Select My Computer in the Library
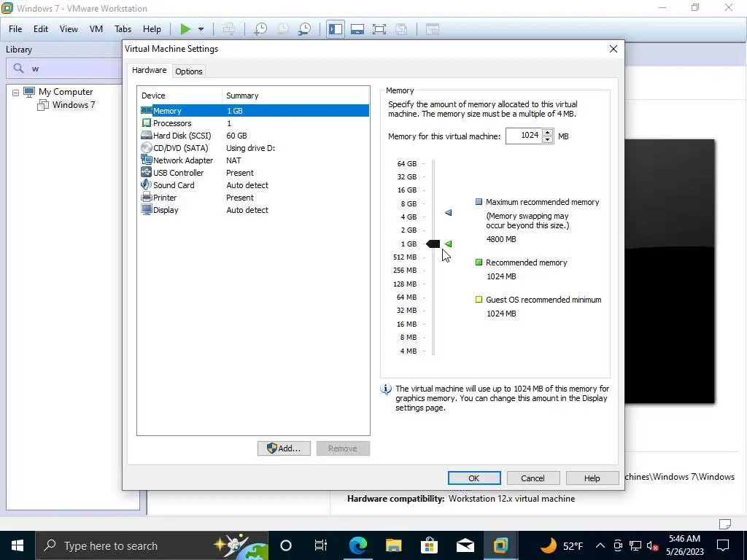Image resolution: width=747 pixels, height=560 pixels. pos(66,91)
